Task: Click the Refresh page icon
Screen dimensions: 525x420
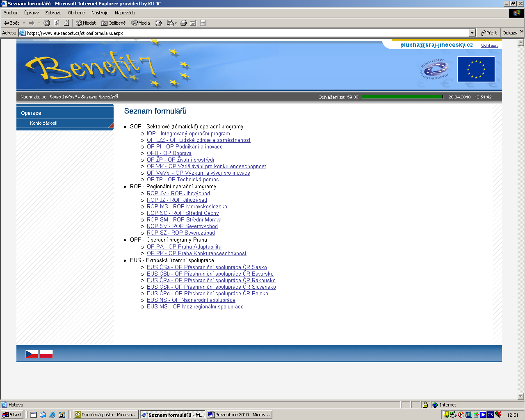Action: [x=57, y=23]
